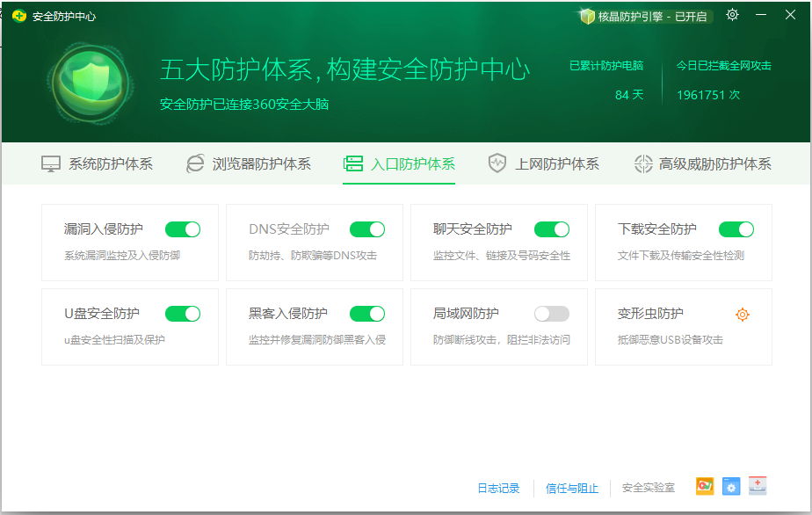Click the shield icon beside 上网防护体系

(497, 162)
